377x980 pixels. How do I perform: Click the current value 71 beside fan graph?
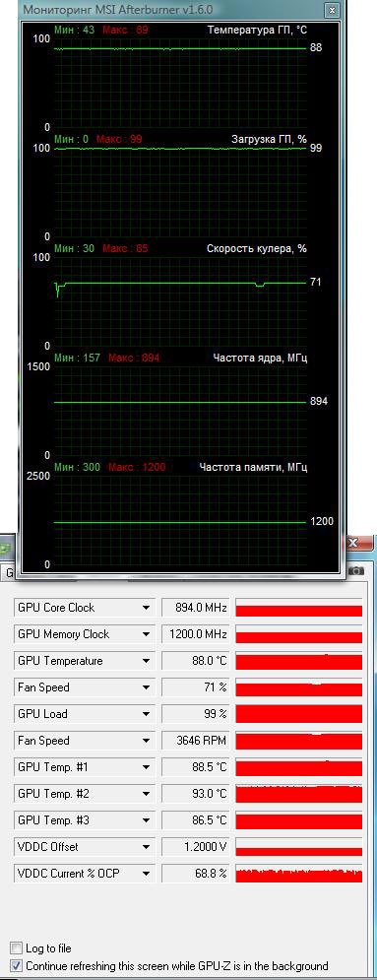(315, 282)
